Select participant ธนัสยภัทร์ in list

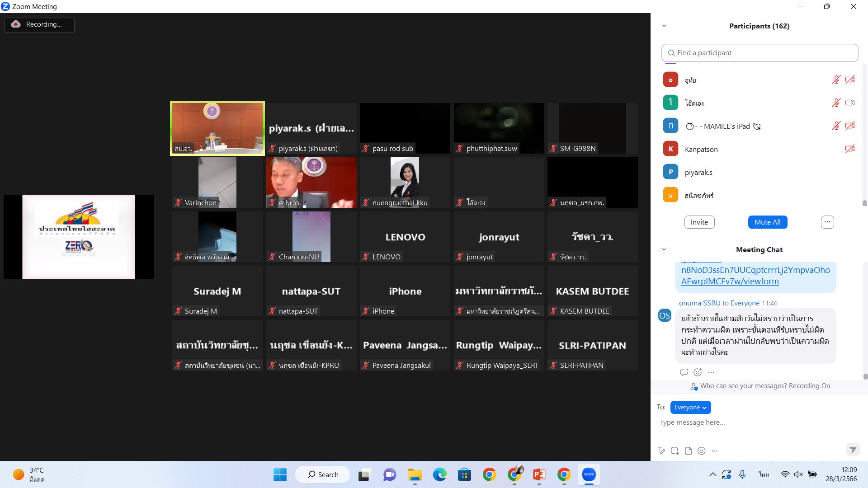point(759,195)
